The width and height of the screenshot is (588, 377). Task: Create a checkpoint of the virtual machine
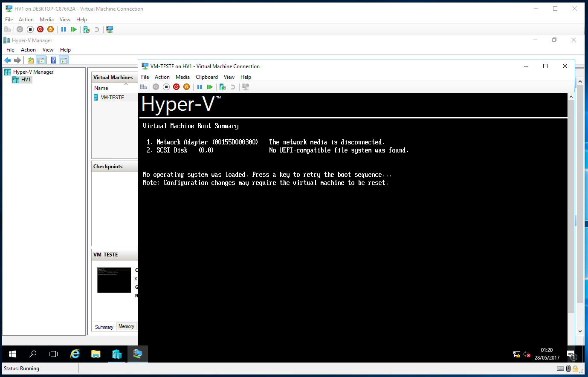[x=222, y=86]
